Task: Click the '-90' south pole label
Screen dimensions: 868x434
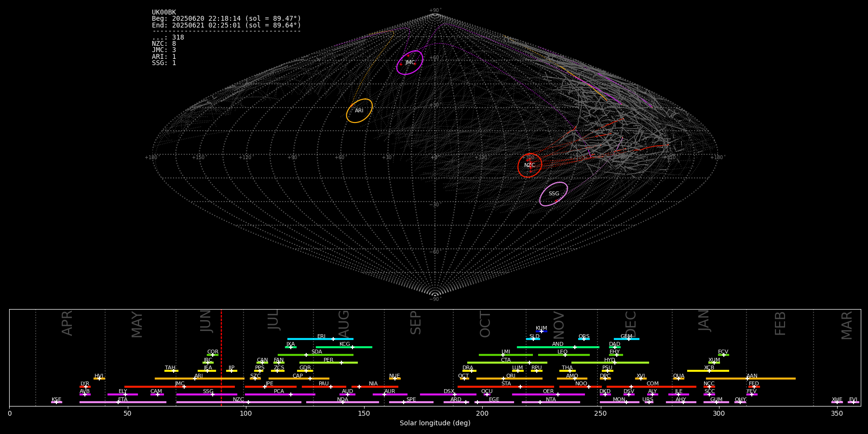Action: click(x=434, y=299)
